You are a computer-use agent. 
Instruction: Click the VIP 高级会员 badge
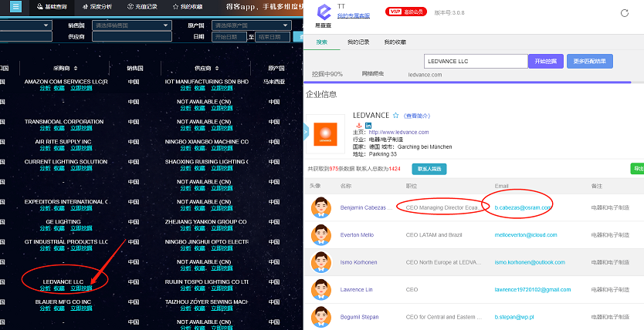(406, 12)
